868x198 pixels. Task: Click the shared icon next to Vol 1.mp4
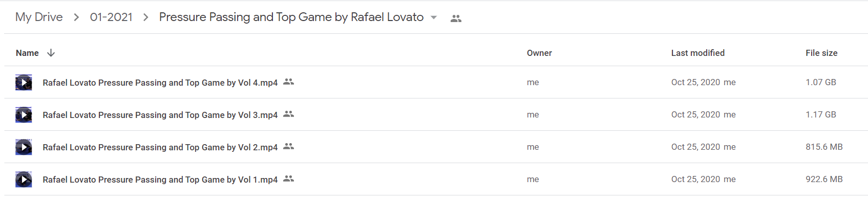289,179
